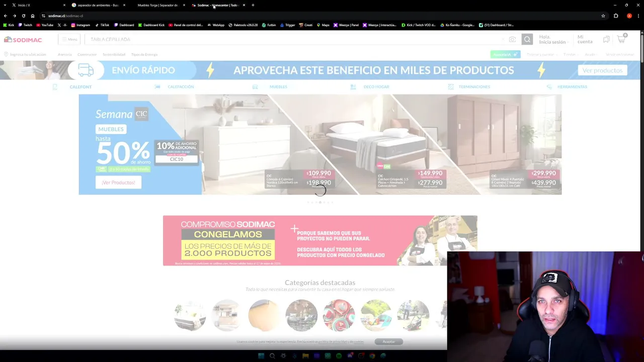
Task: Click the address bar showing sodimac.cl
Action: (x=322, y=16)
